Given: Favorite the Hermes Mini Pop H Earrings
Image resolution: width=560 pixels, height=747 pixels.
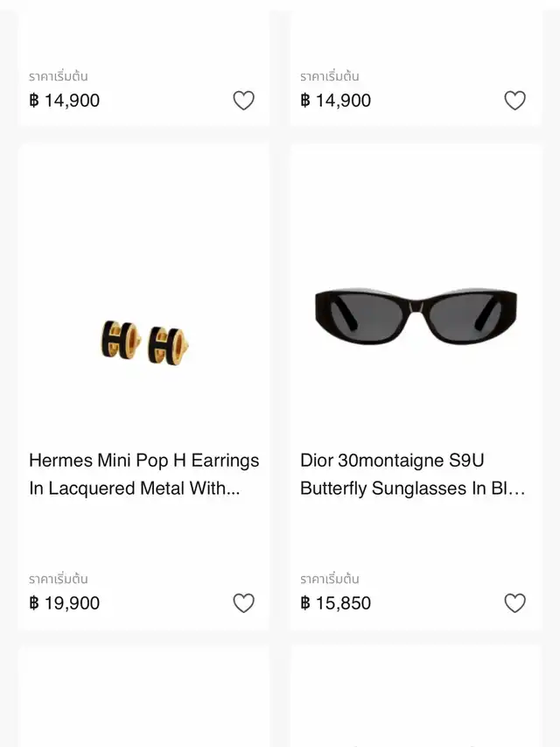Looking at the screenshot, I should [244, 603].
